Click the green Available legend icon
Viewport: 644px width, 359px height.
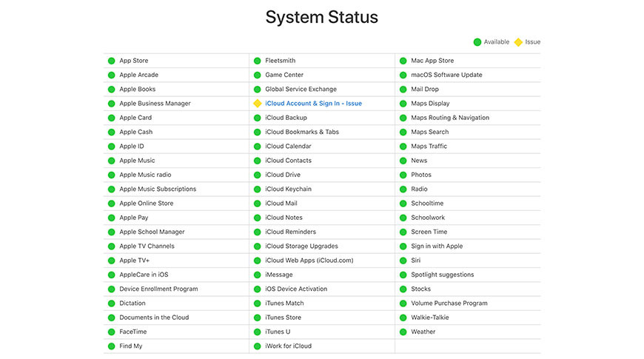point(477,42)
